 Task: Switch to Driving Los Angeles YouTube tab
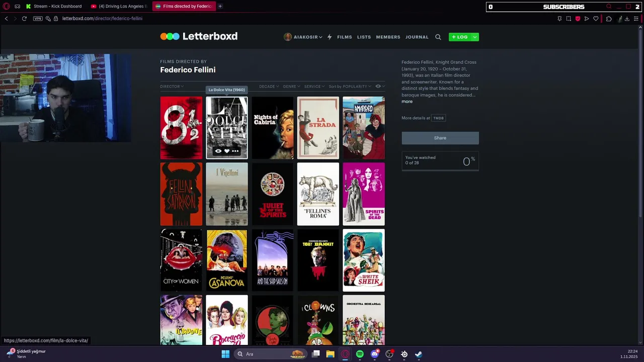(119, 6)
